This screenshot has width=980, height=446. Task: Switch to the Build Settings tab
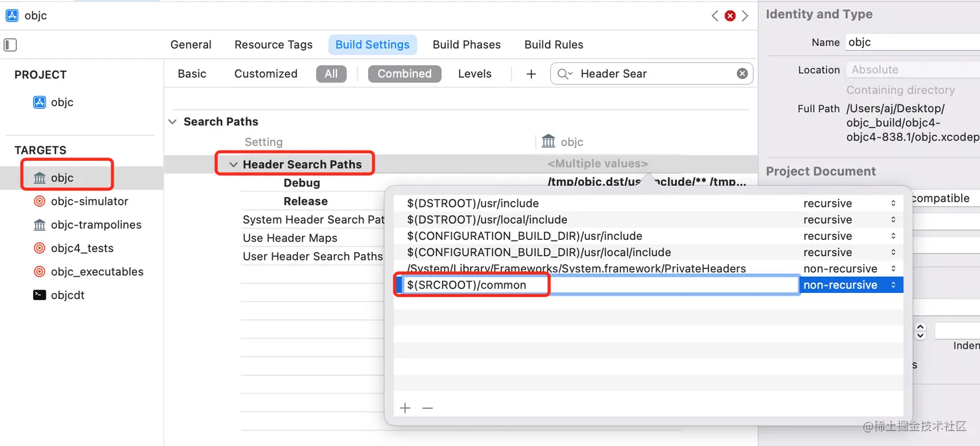click(x=373, y=45)
